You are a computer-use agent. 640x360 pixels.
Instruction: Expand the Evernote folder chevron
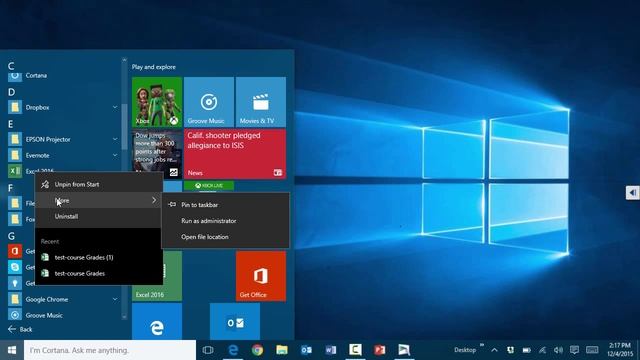[115, 155]
